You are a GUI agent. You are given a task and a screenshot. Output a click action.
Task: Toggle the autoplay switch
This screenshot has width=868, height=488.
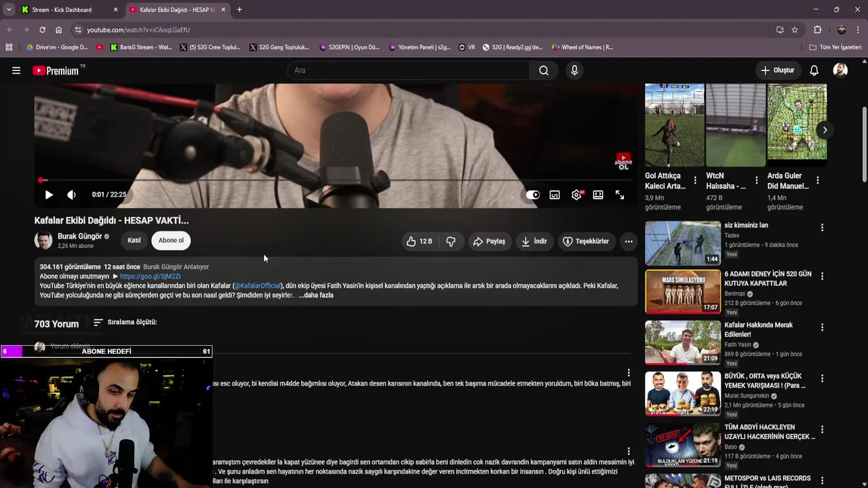pos(533,195)
